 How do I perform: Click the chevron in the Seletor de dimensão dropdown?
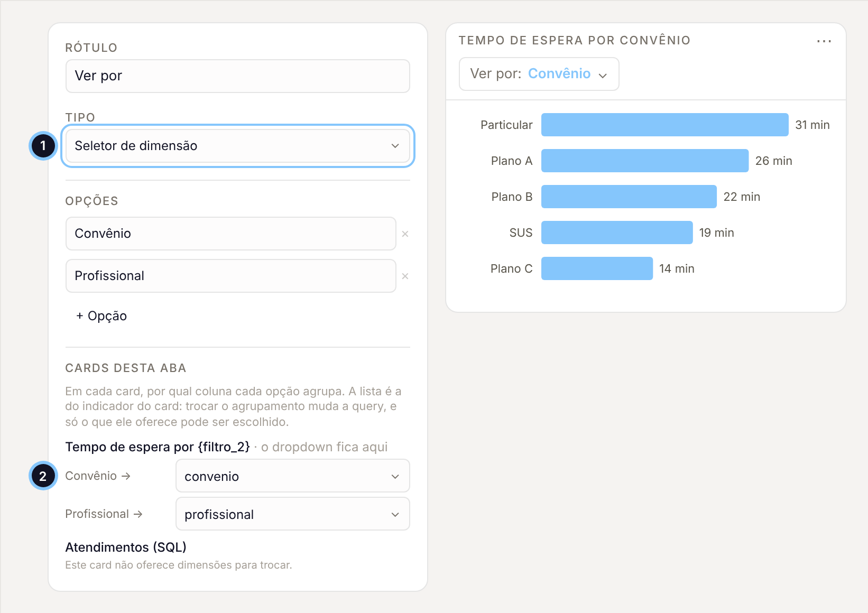point(395,146)
